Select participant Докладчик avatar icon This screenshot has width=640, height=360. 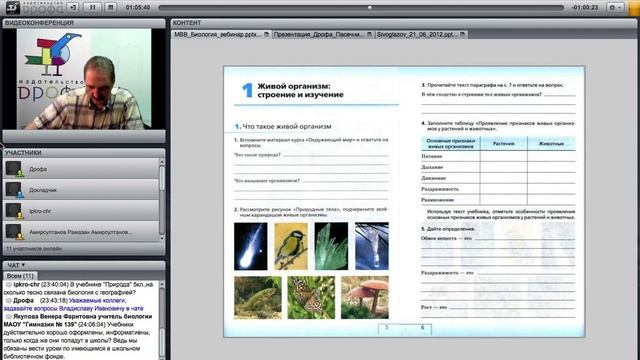(14, 190)
